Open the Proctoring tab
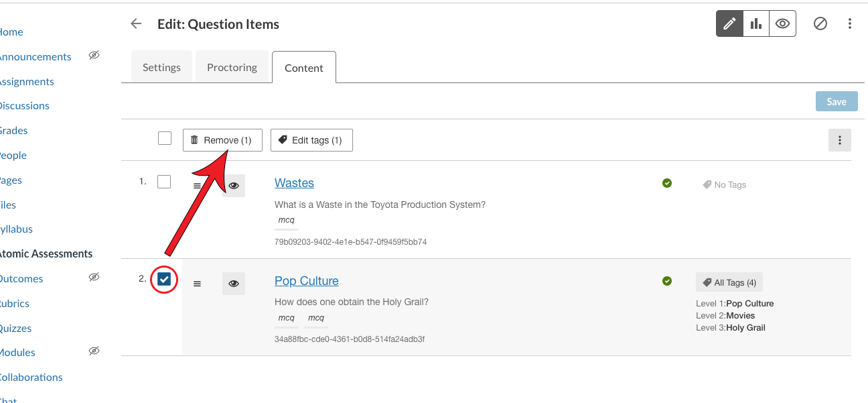 (232, 66)
